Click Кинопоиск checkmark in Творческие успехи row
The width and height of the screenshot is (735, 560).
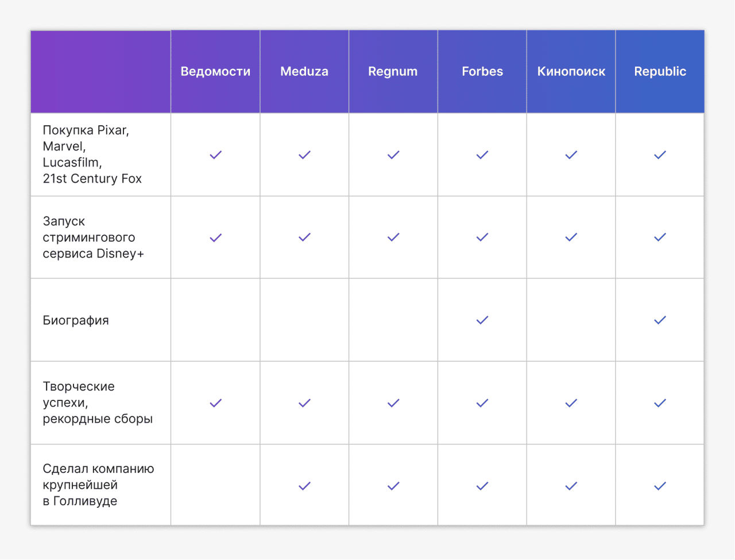coord(571,403)
